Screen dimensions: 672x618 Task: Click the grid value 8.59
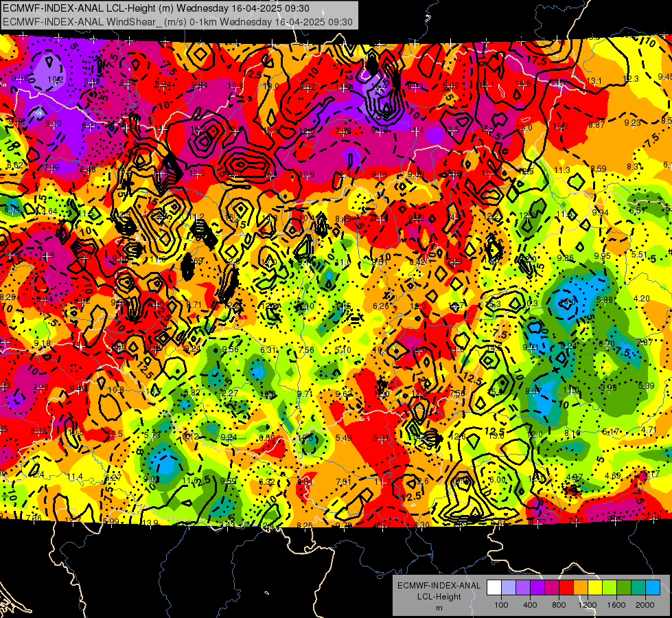click(599, 168)
